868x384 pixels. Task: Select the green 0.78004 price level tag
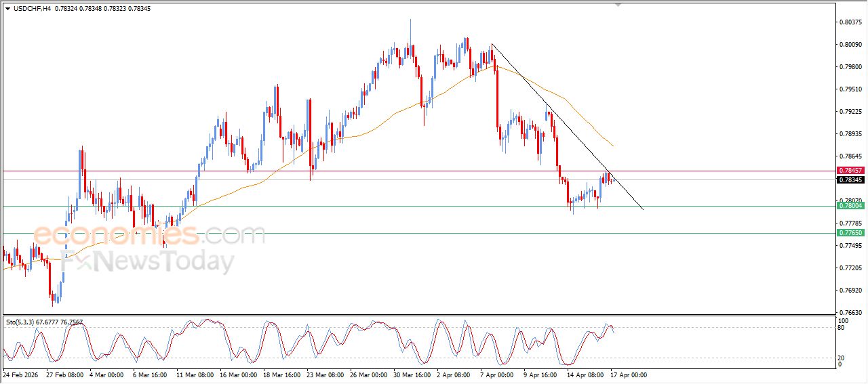tap(850, 205)
